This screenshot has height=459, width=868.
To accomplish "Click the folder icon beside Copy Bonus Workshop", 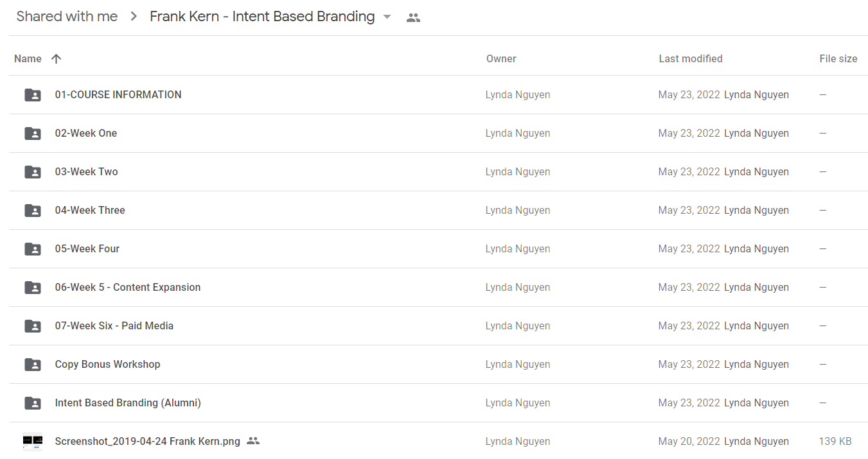I will 33,365.
